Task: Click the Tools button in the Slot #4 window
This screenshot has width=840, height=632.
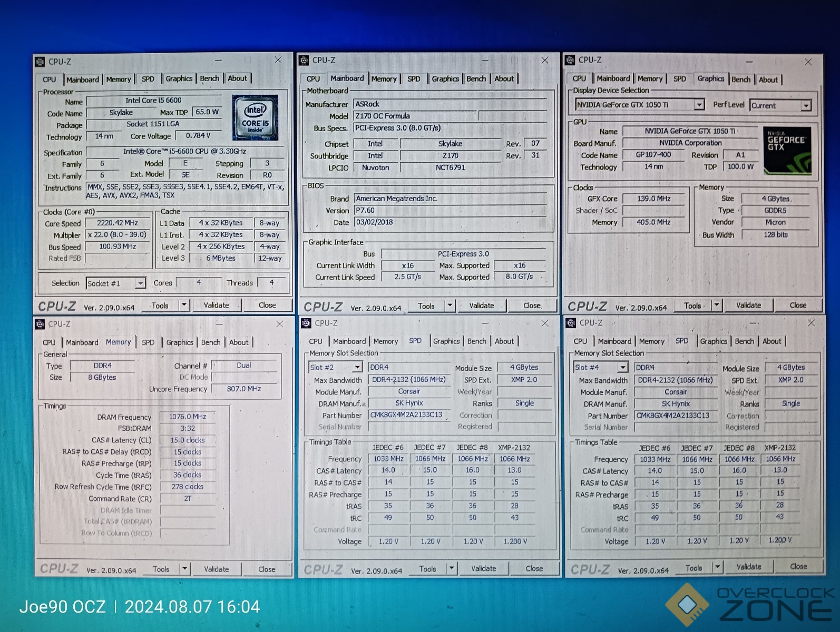Action: [694, 568]
